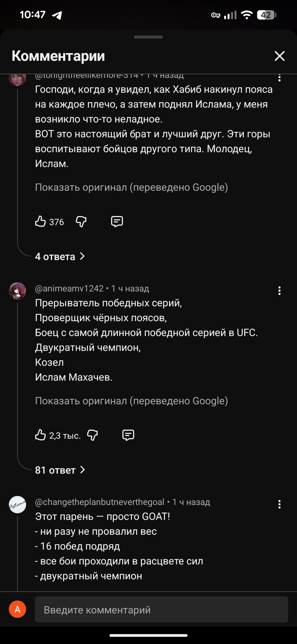Open options menu of the top comment
Image resolution: width=297 pixels, height=644 pixels.
pos(279,78)
